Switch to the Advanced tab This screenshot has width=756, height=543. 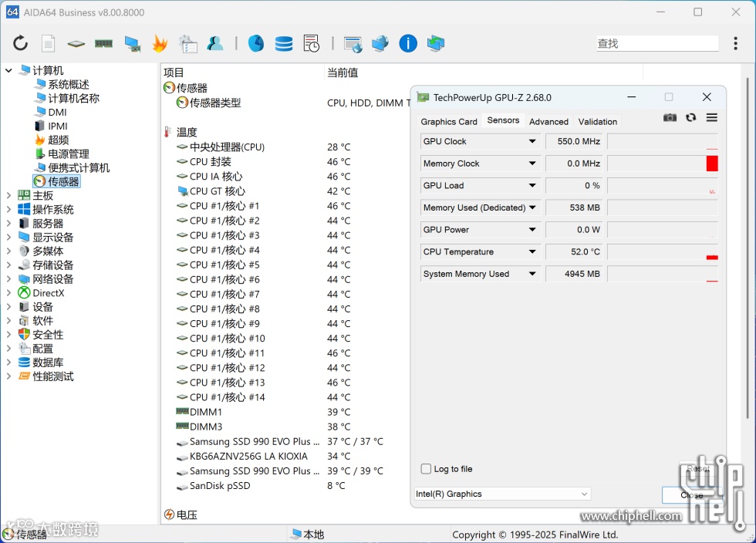click(548, 122)
